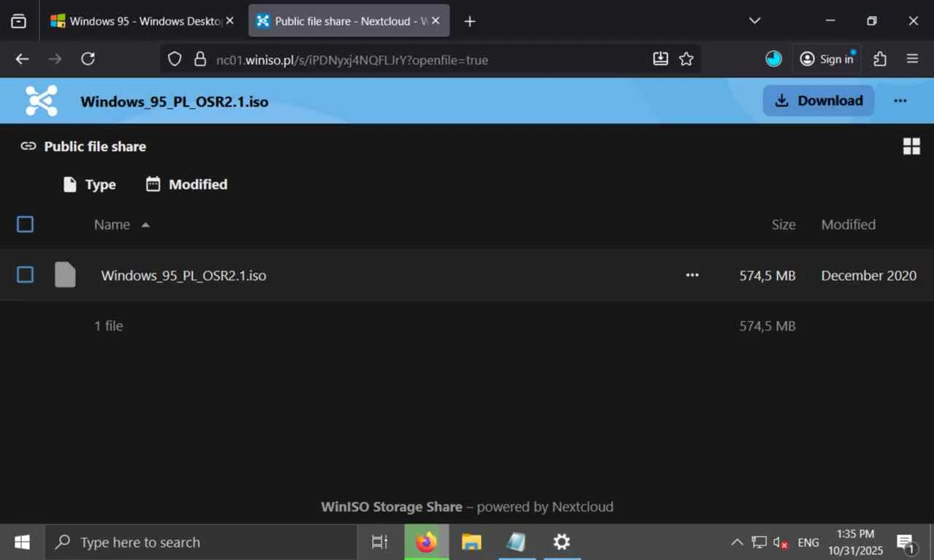Click the 574,5 MB size in file row
The height and width of the screenshot is (560, 934).
click(768, 276)
